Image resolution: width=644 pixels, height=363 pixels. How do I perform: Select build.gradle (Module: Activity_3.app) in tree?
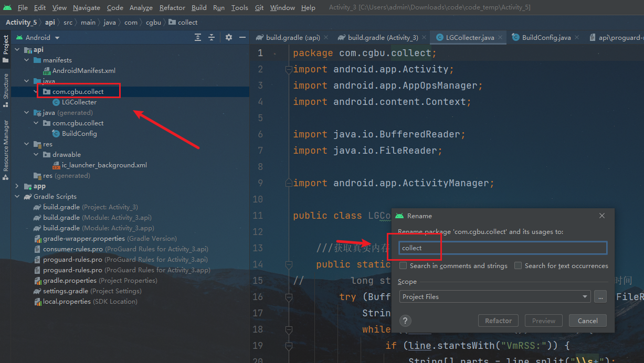(x=99, y=228)
